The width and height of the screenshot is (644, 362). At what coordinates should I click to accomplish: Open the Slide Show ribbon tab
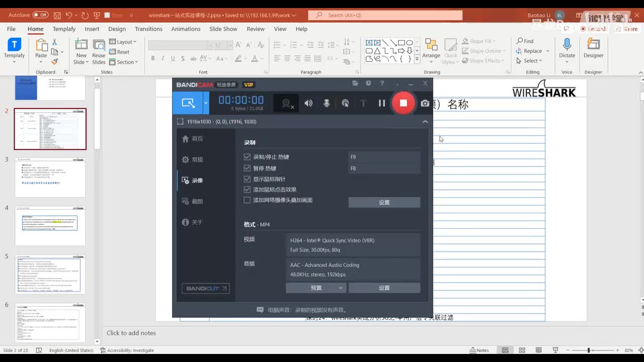[223, 29]
